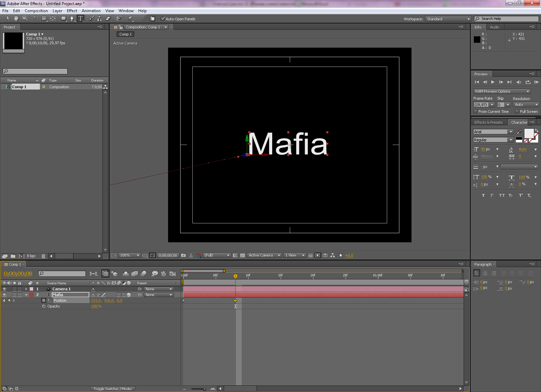
Task: Toggle Position stopwatch for Mafia layer
Action: click(x=44, y=300)
